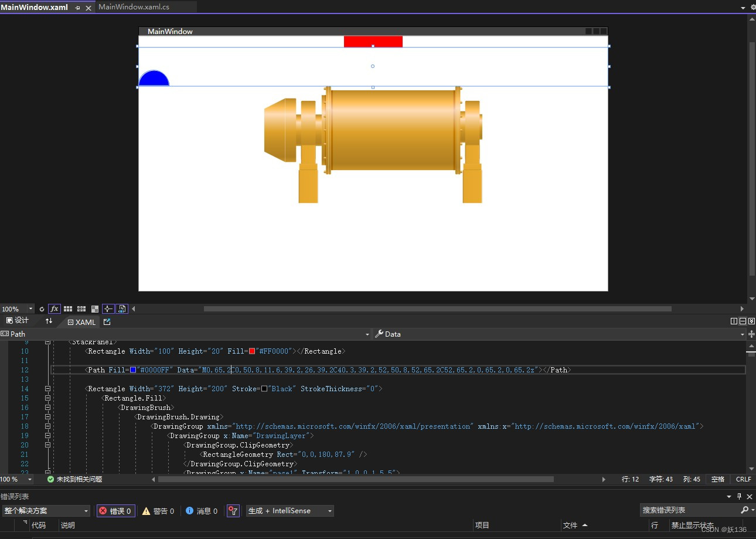Switch to vertical split orientation
The height and width of the screenshot is (539, 756).
pos(734,321)
